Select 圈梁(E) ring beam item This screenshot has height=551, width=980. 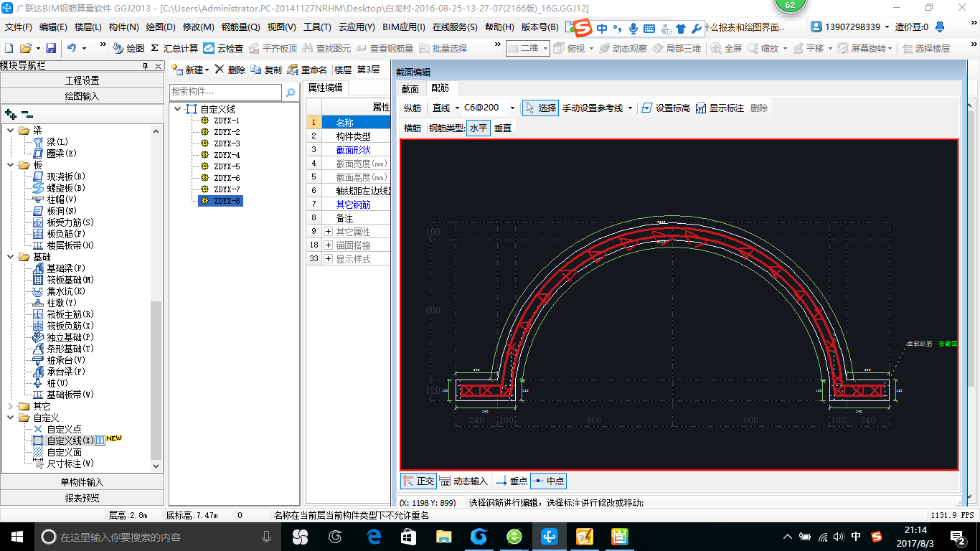point(56,154)
